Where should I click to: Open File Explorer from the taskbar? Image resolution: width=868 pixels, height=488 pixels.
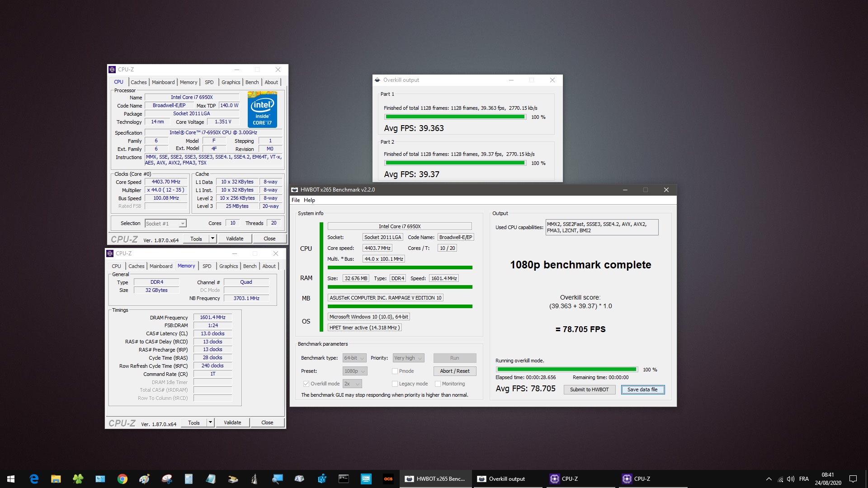pyautogui.click(x=56, y=479)
